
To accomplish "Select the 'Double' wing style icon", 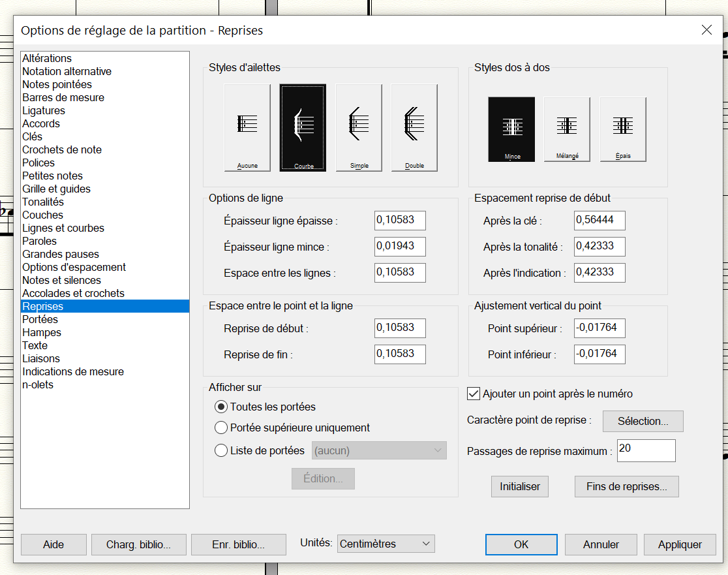I will pos(414,128).
